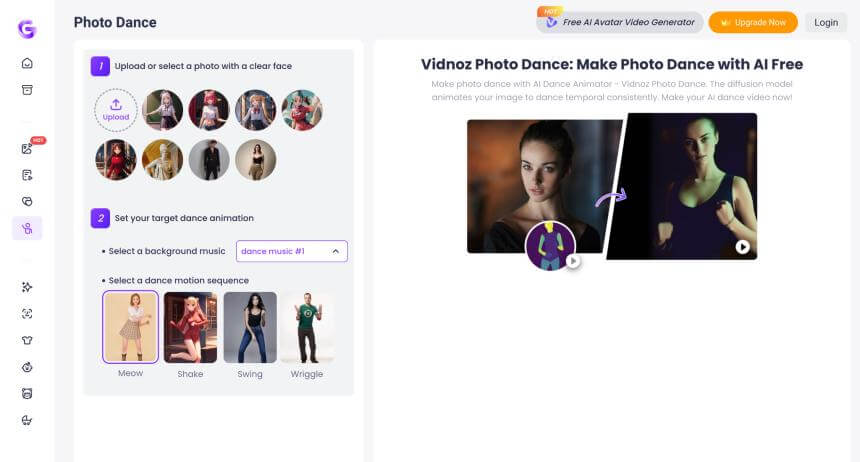Select the Shake dance motion
The image size is (860, 462).
[x=190, y=328]
